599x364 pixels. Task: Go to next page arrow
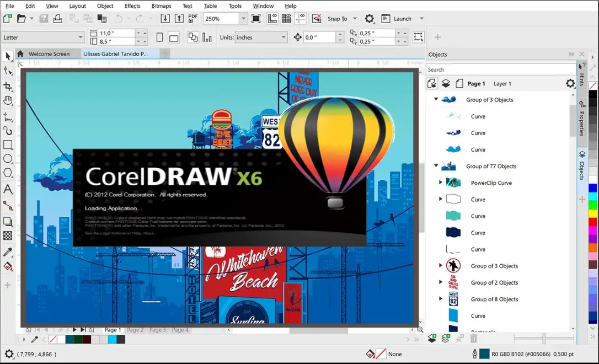point(74,330)
